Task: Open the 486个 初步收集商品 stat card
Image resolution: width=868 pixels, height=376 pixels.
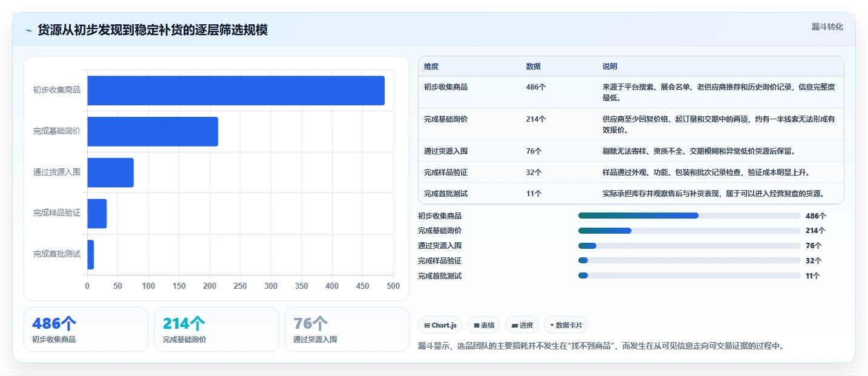Action: click(86, 329)
